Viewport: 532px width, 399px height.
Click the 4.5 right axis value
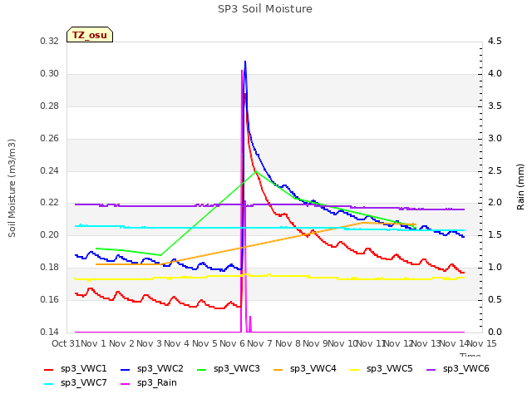pos(495,42)
